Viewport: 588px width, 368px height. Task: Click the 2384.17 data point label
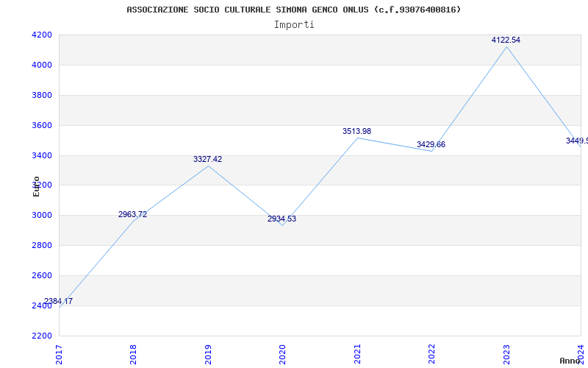(x=59, y=301)
